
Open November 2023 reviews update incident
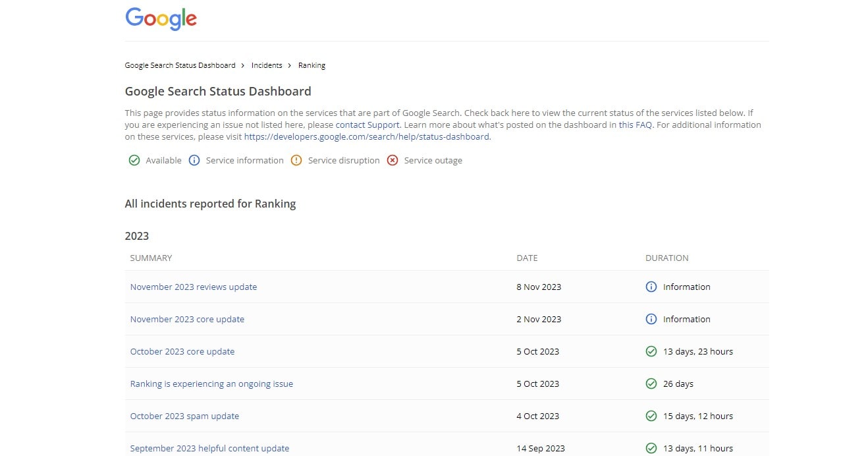tap(194, 287)
